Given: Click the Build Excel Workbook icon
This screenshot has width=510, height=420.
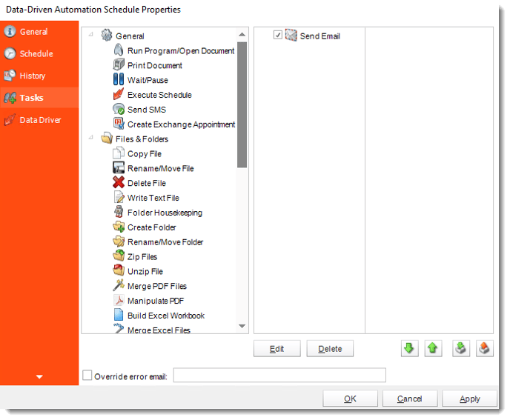Looking at the screenshot, I should (119, 315).
